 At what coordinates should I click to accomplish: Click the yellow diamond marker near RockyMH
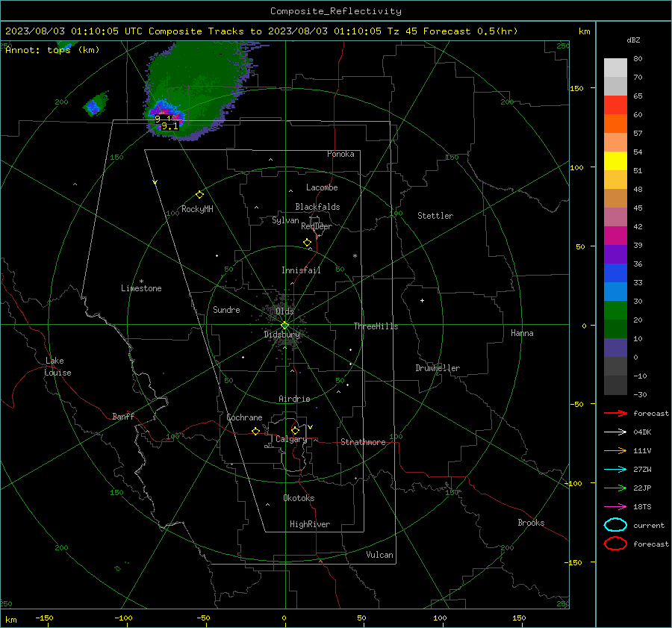199,195
